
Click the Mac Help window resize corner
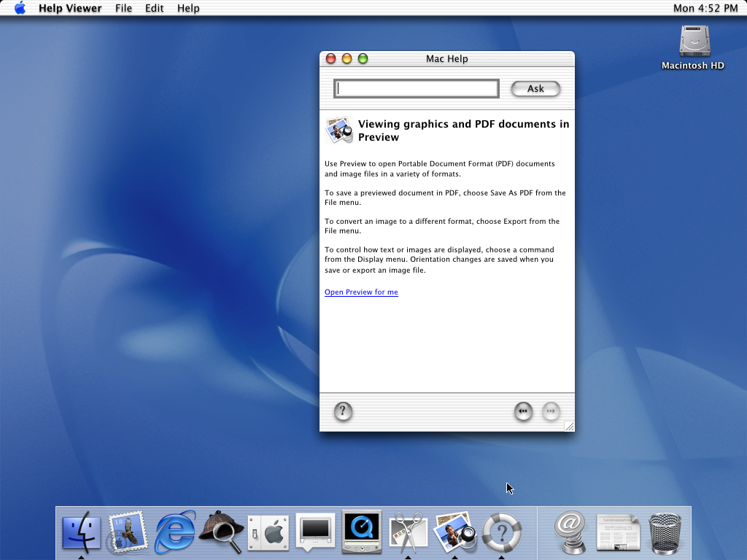[x=569, y=426]
